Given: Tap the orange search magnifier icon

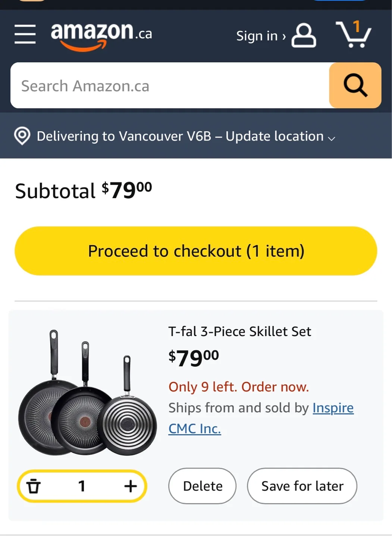Looking at the screenshot, I should point(354,85).
